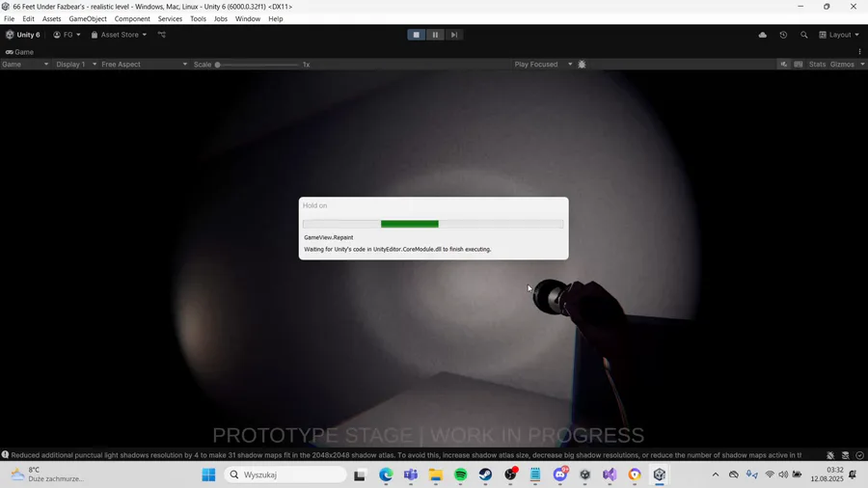Viewport: 868px width, 488px height.
Task: Open the Layout dropdown
Action: coord(839,35)
